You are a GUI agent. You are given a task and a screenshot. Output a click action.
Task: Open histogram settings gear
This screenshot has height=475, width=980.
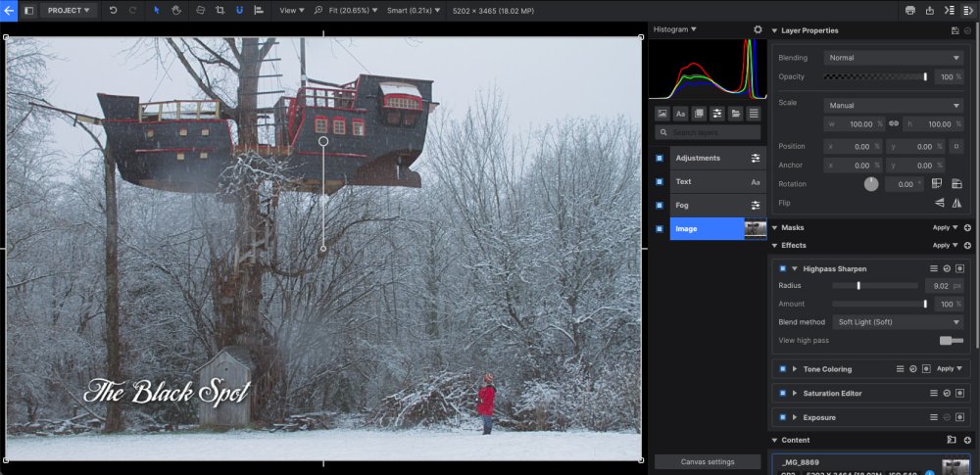[758, 29]
